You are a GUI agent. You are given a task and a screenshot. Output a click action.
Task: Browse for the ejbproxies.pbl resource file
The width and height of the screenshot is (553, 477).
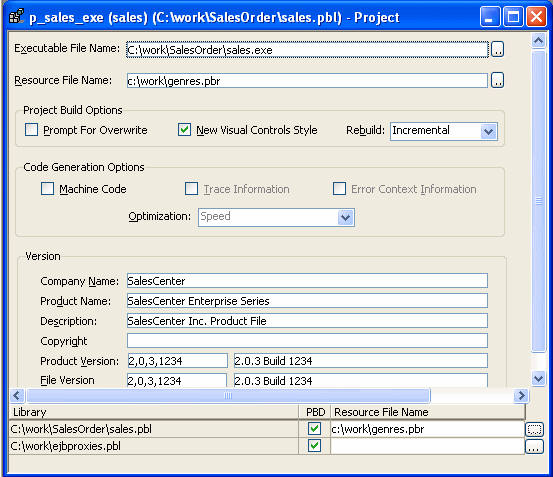534,447
